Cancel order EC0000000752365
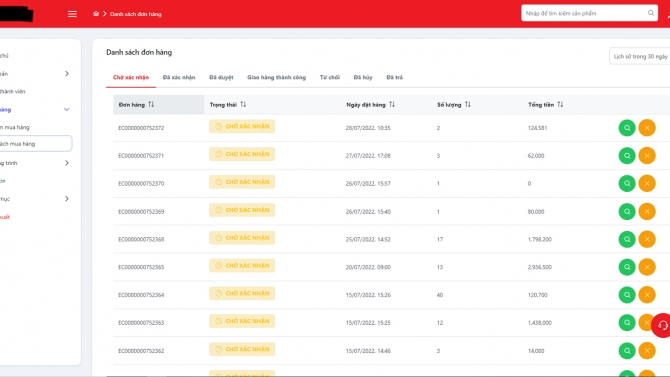This screenshot has width=670, height=377. pyautogui.click(x=647, y=267)
